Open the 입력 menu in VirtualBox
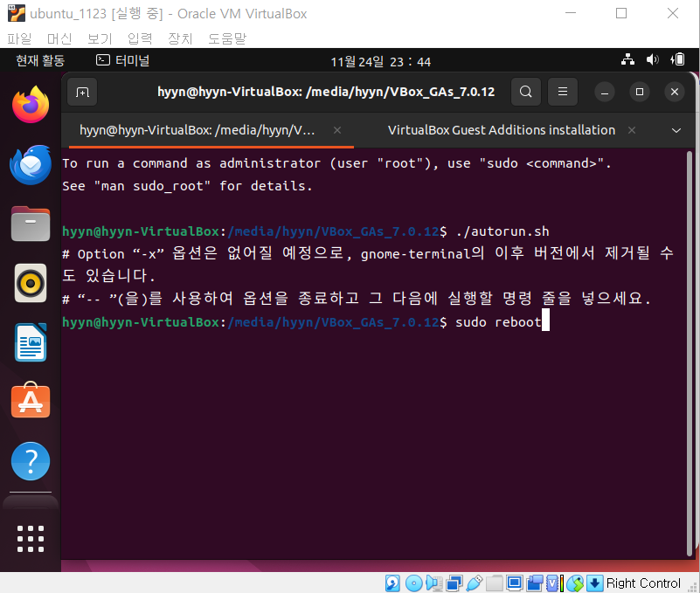The height and width of the screenshot is (593, 700). pos(140,38)
